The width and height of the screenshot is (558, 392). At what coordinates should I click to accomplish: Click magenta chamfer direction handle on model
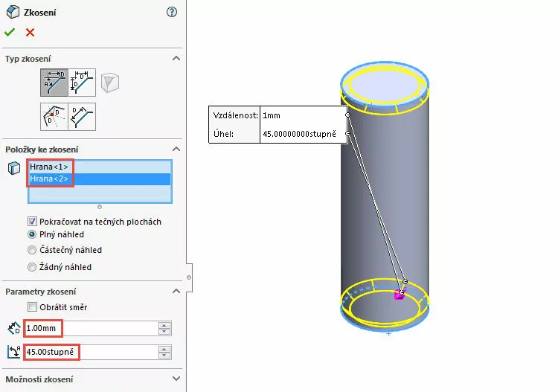400,295
